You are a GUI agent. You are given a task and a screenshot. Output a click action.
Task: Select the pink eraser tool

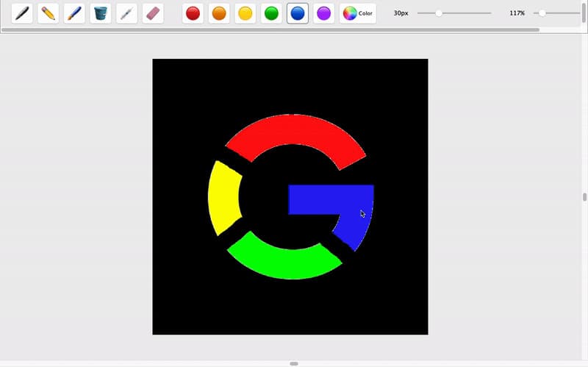[153, 13]
